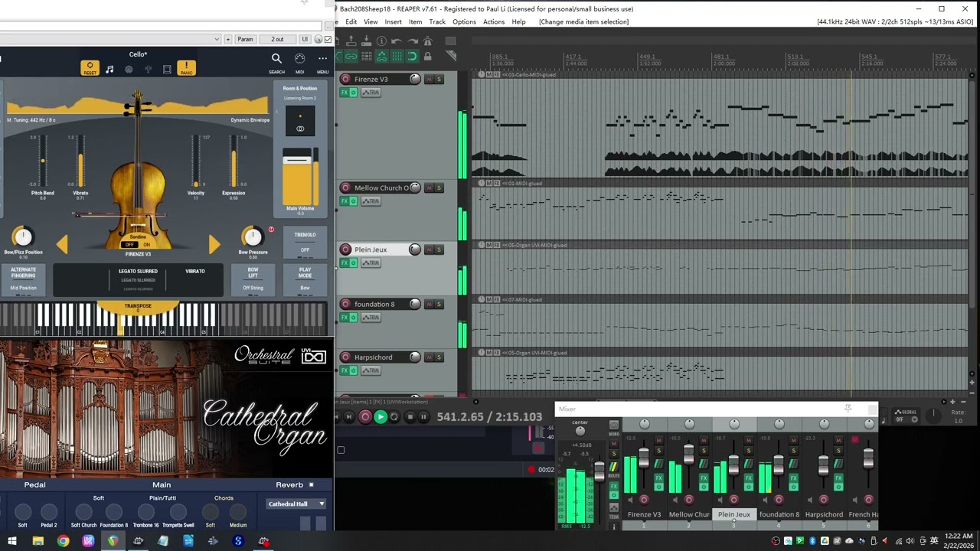
Task: Click the Panic button in the Cello plugin
Action: pyautogui.click(x=186, y=68)
